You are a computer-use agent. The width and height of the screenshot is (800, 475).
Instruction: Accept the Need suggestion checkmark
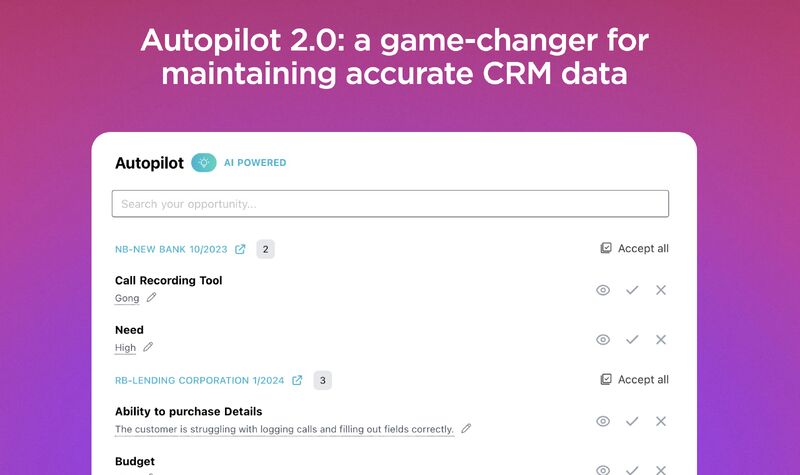tap(632, 339)
